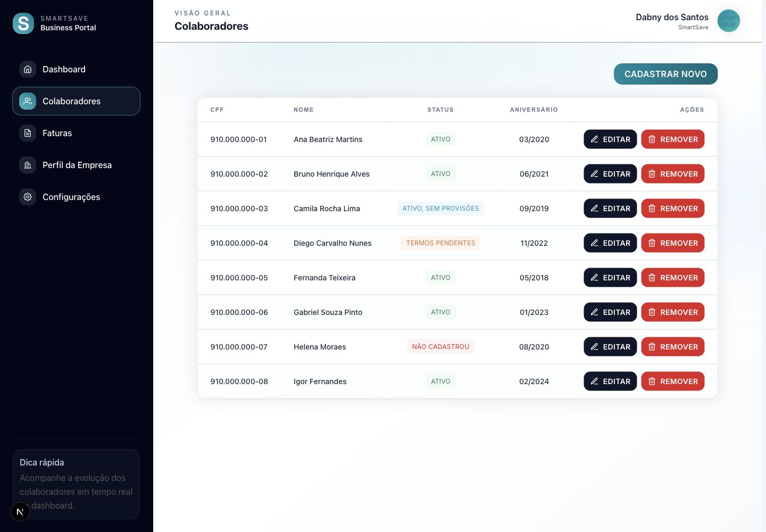Screen dimensions: 766x532
Task: Click the Colaboradores page title
Action: pyautogui.click(x=211, y=26)
